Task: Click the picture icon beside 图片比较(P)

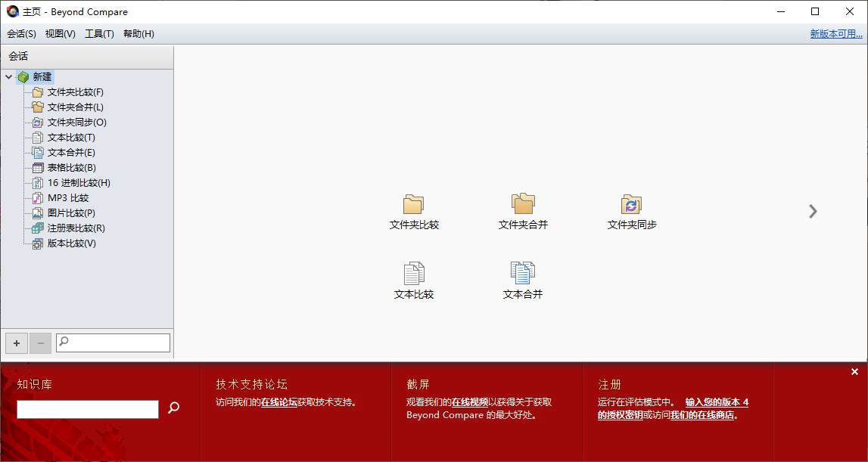Action: (38, 213)
